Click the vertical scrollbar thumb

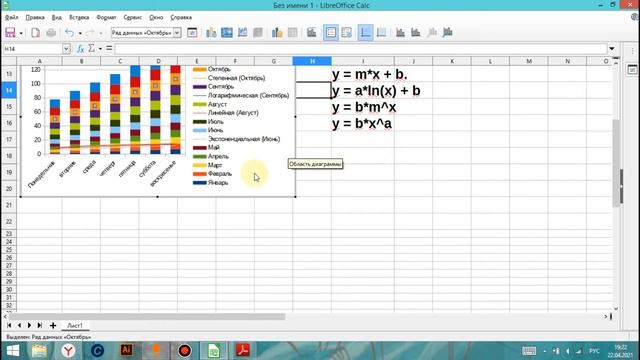616,163
